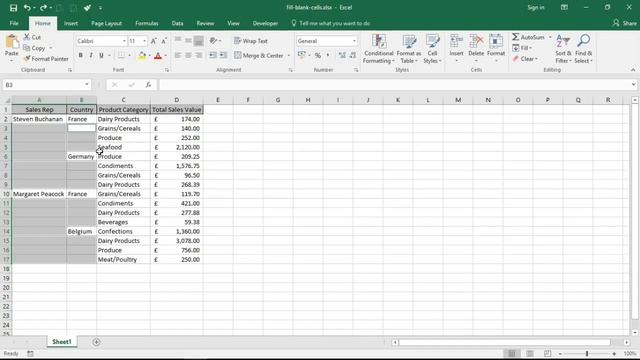Toggle Center alignment
Image resolution: width=640 pixels, height=360 pixels.
click(x=188, y=55)
